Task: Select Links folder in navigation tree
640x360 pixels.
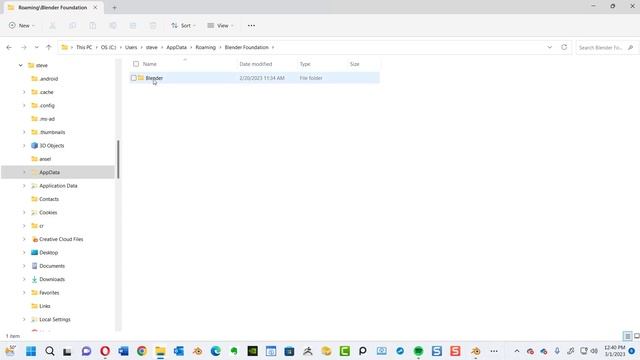Action: pos(45,306)
